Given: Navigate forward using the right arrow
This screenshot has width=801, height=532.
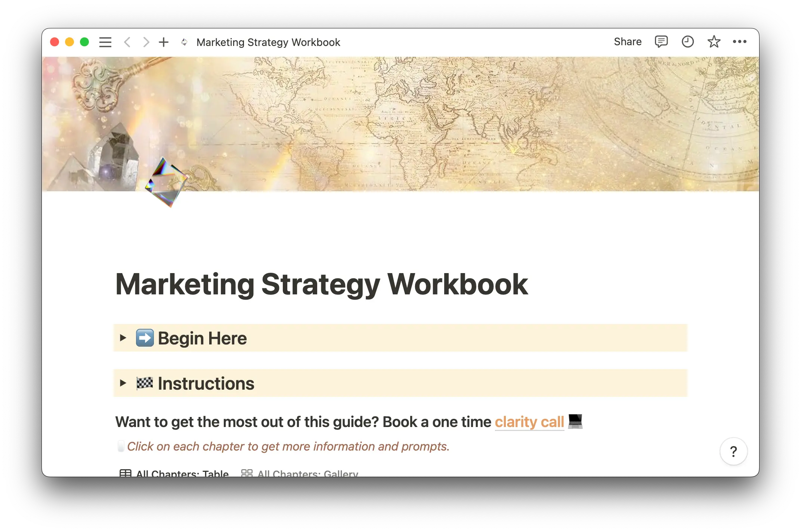Looking at the screenshot, I should pos(146,42).
